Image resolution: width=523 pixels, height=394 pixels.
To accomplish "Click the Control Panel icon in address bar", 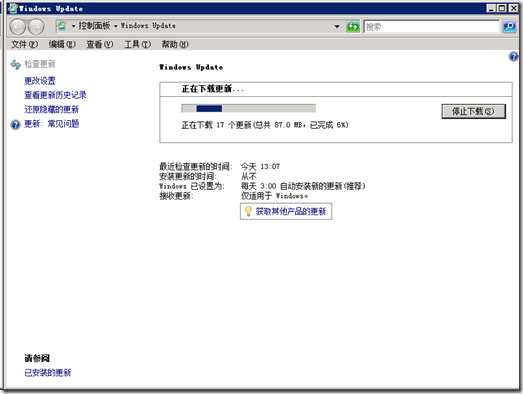I will (62, 26).
